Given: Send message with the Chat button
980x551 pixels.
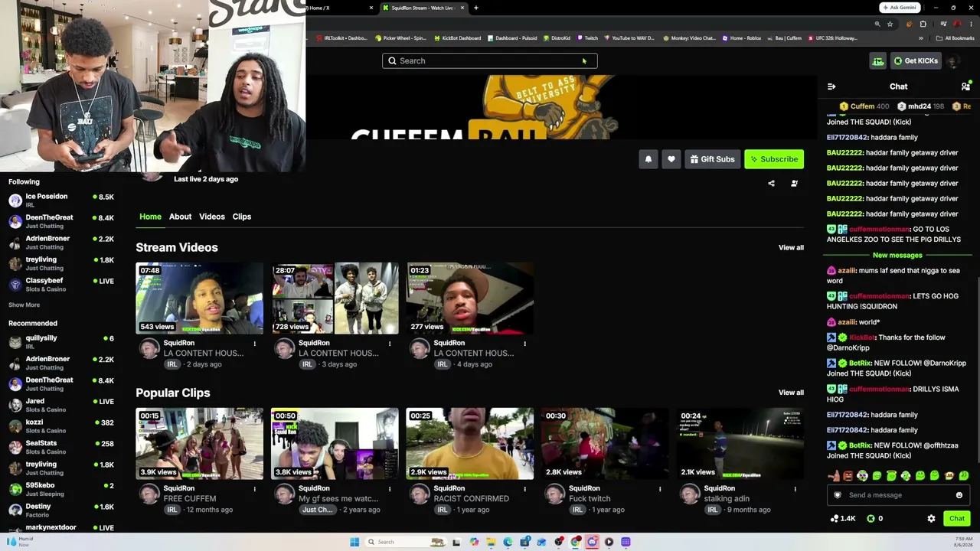Looking at the screenshot, I should pyautogui.click(x=957, y=519).
